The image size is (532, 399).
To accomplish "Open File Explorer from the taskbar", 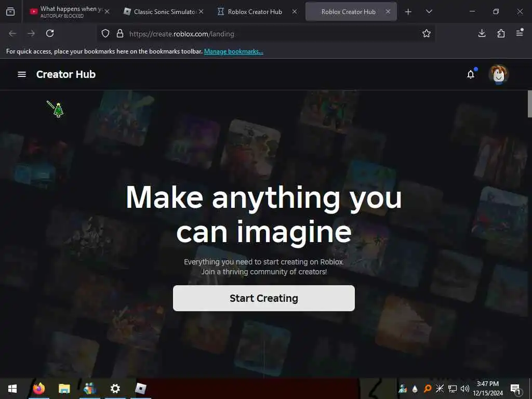I will [x=64, y=389].
